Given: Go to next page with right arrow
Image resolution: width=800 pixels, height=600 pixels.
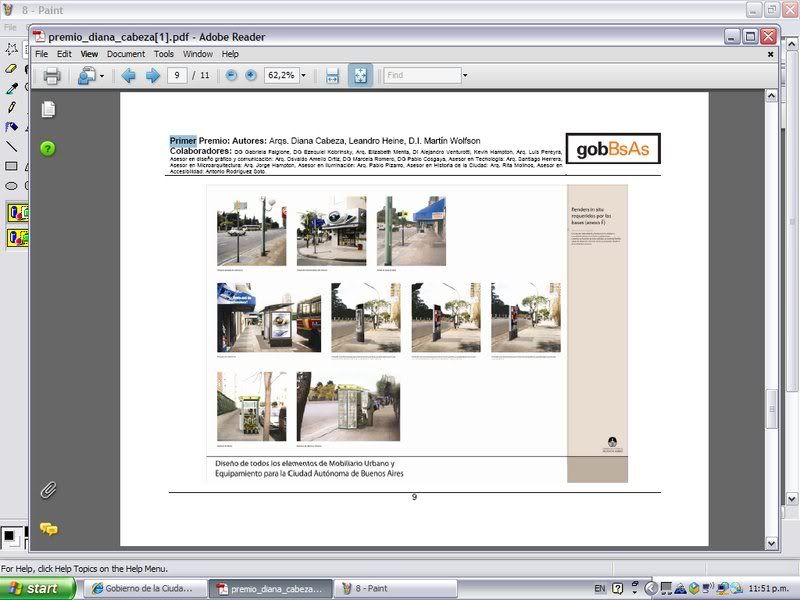Looking at the screenshot, I should click(x=153, y=75).
